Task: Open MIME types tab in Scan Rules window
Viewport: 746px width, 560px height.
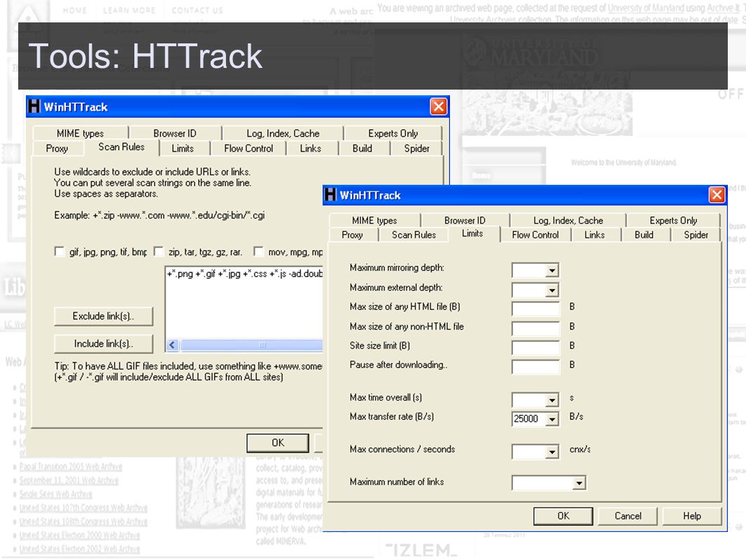Action: click(x=80, y=133)
